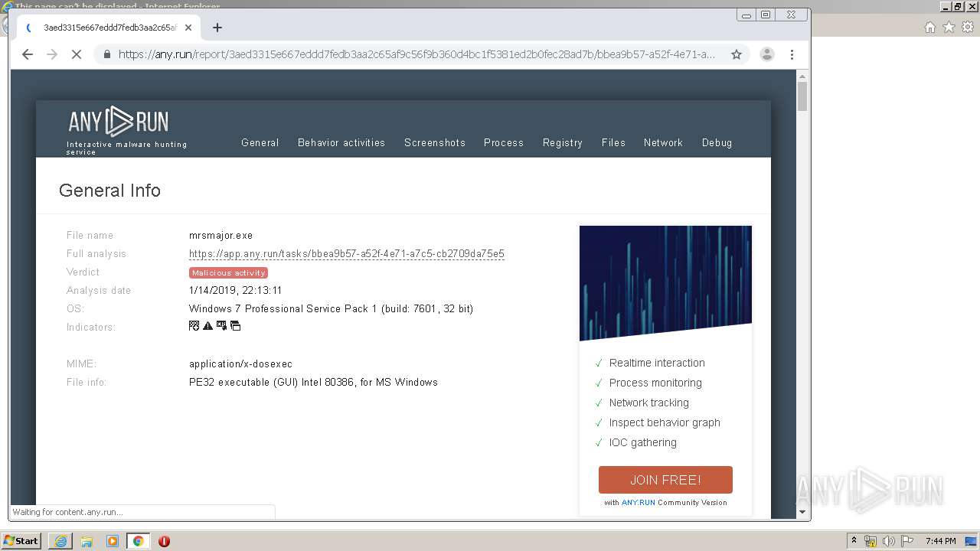Image resolution: width=980 pixels, height=551 pixels.
Task: Show hidden system tray icons
Action: (854, 541)
